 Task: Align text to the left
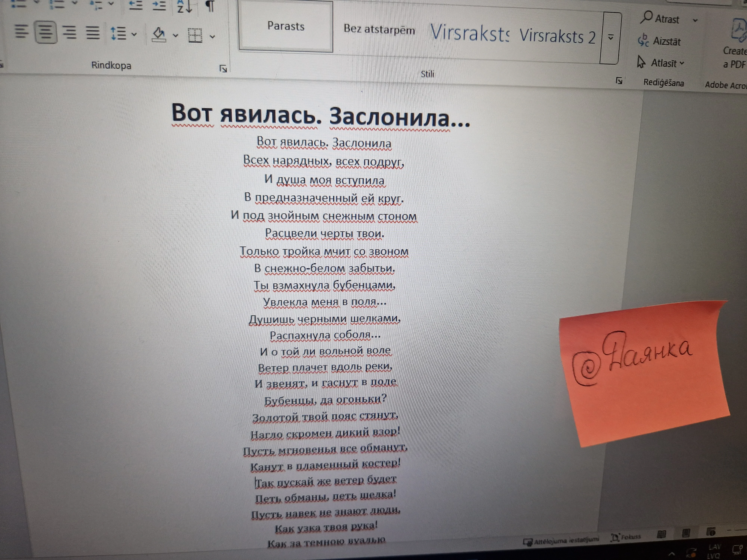coord(21,31)
